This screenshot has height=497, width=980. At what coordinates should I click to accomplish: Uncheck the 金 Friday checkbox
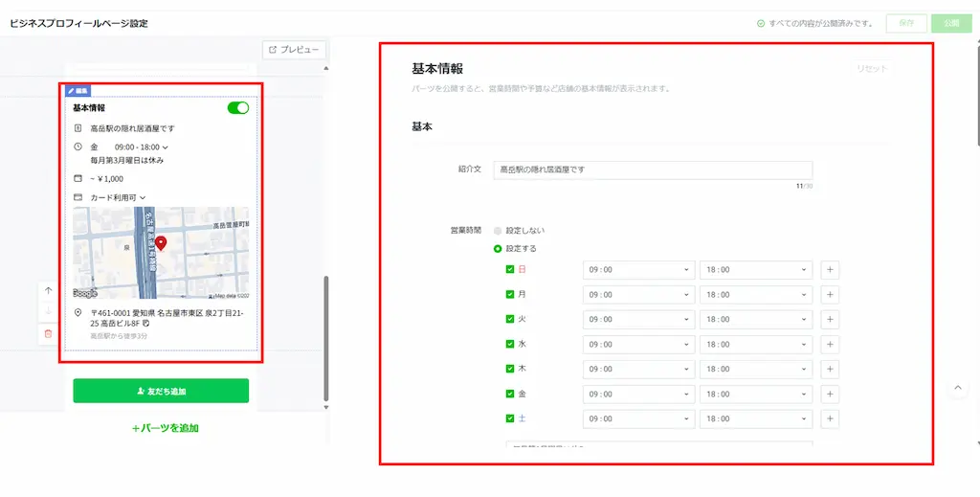click(x=510, y=394)
